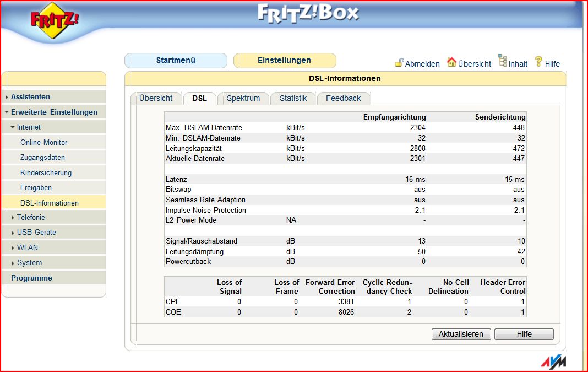Click the Hilfe link in header
This screenshot has width=588, height=372.
point(552,64)
